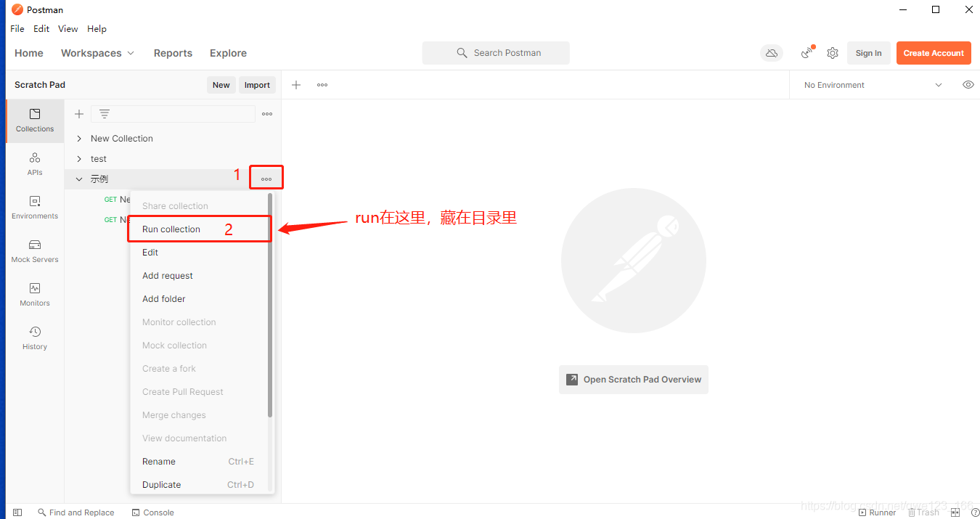Click Share collection menu entry
Screen dimensions: 980x519
click(x=199, y=206)
